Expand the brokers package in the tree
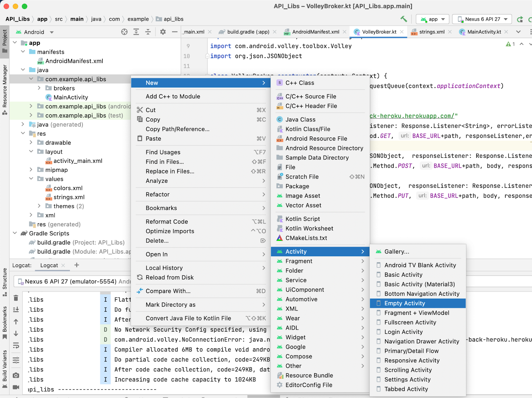This screenshot has width=532, height=398. click(39, 88)
